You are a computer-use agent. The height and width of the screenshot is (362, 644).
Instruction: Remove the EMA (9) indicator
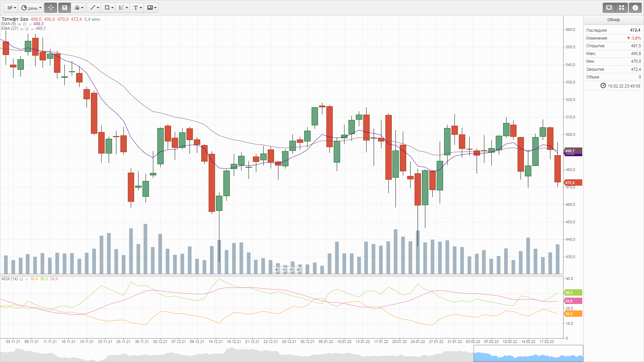point(30,24)
